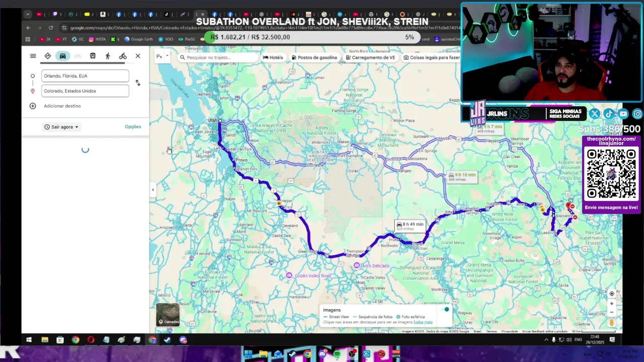Zoom out the map
644x362 pixels.
pos(612,312)
